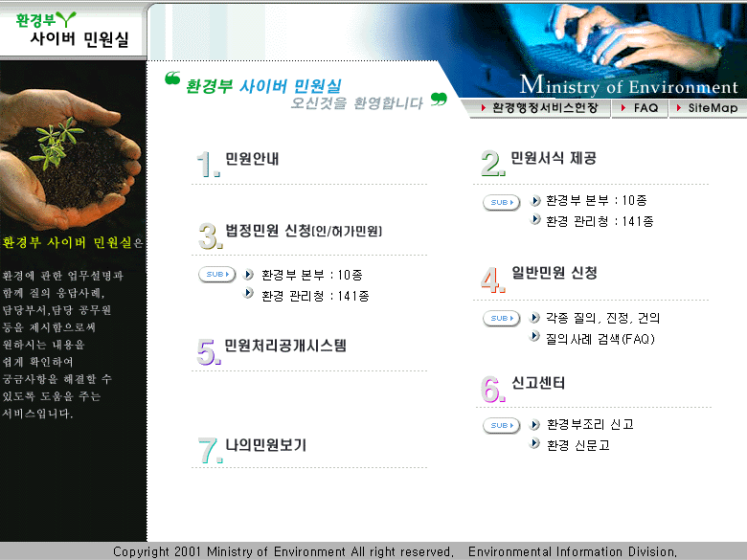
Task: Go to 민원처리공개시스템 heading
Action: [285, 346]
